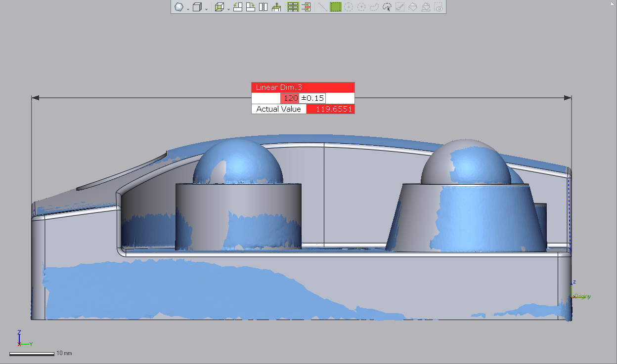Open the shaded box dropdown arrow
Image resolution: width=617 pixels, height=364 pixels.
pos(227,8)
